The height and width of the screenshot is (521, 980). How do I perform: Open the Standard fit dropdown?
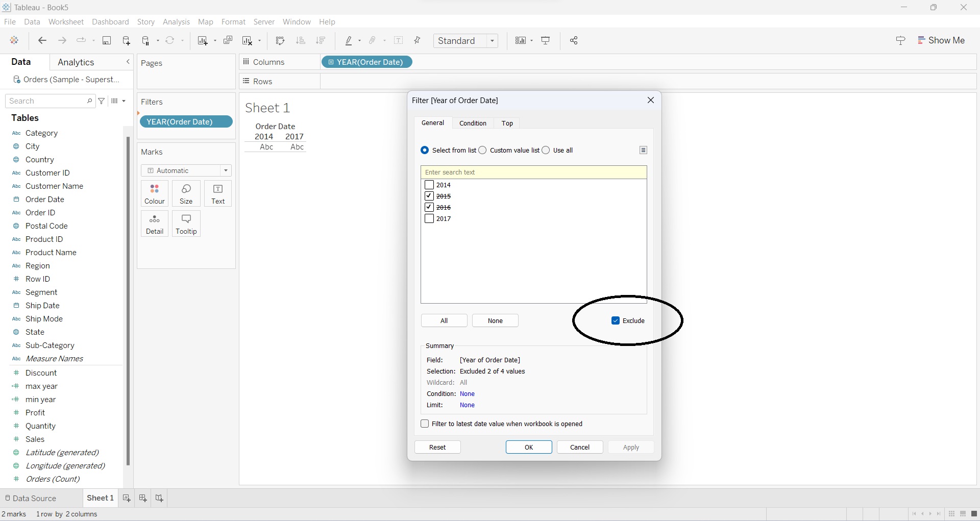click(465, 41)
